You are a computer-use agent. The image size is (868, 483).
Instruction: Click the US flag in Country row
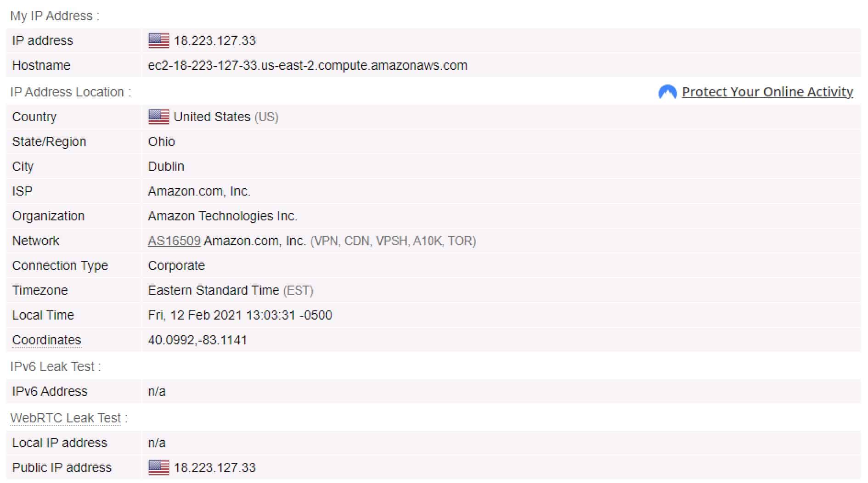coord(158,117)
